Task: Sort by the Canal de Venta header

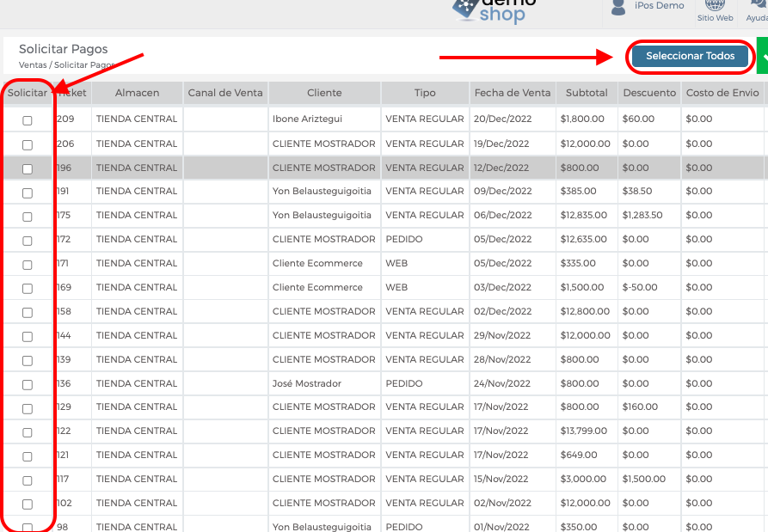Action: (225, 93)
